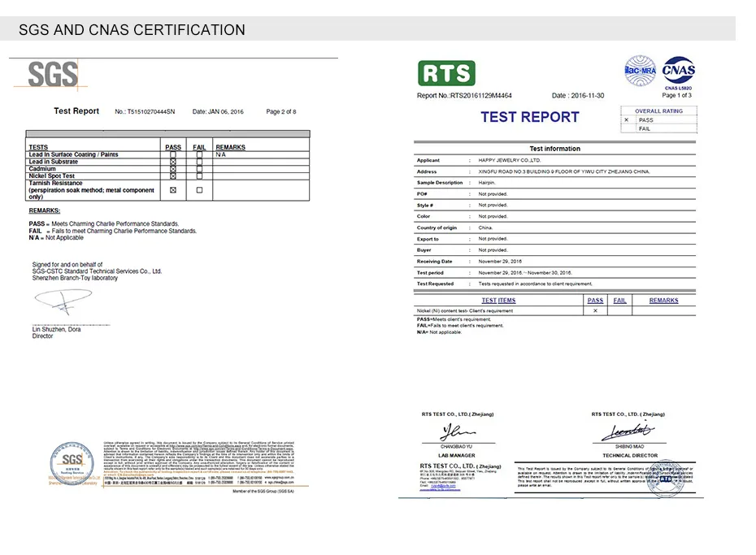Image resolution: width=756 pixels, height=555 pixels.
Task: Click the ilac-MRA round logo
Action: point(641,71)
